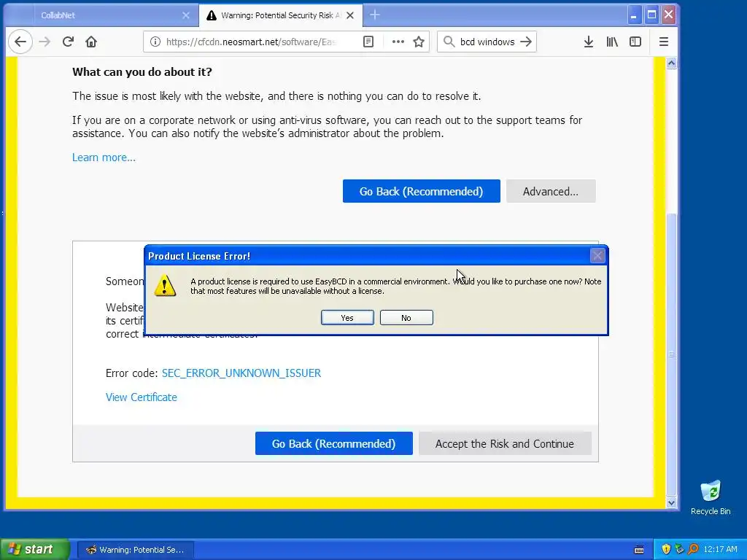Open a new tab with plus icon

[375, 15]
